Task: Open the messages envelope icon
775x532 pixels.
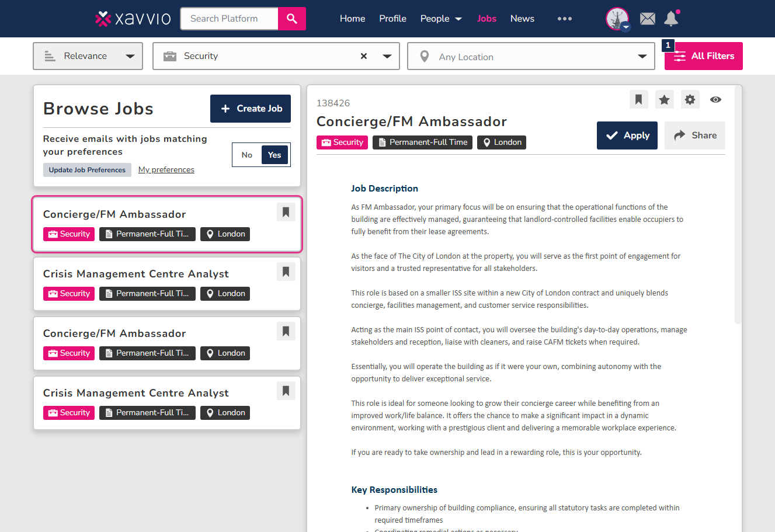Action: tap(647, 19)
